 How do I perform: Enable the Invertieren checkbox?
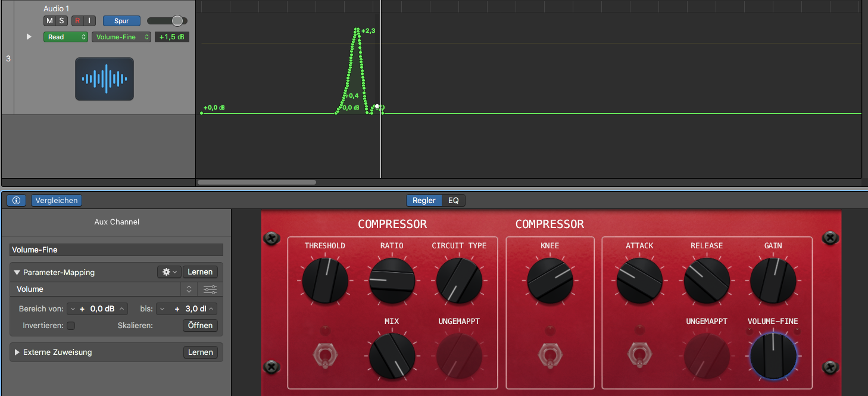tap(71, 326)
